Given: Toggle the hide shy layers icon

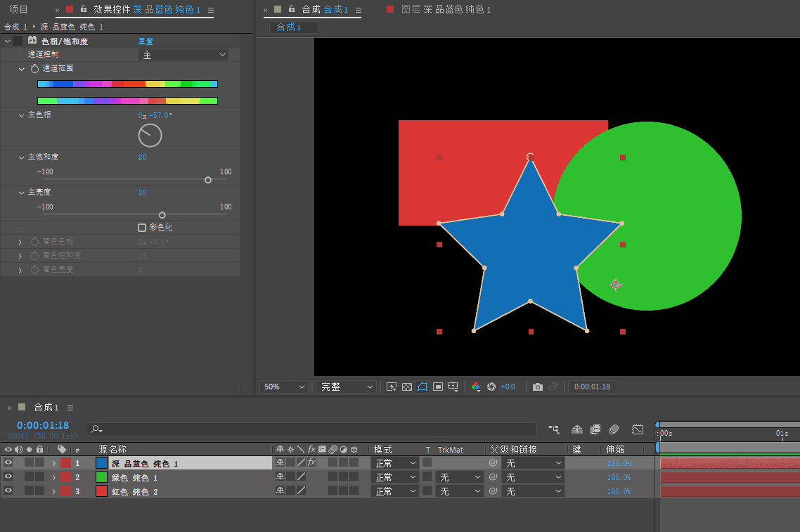Looking at the screenshot, I should [577, 429].
